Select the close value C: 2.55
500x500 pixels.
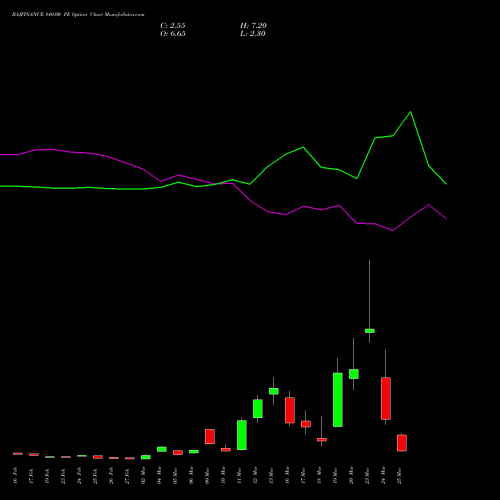click(173, 26)
